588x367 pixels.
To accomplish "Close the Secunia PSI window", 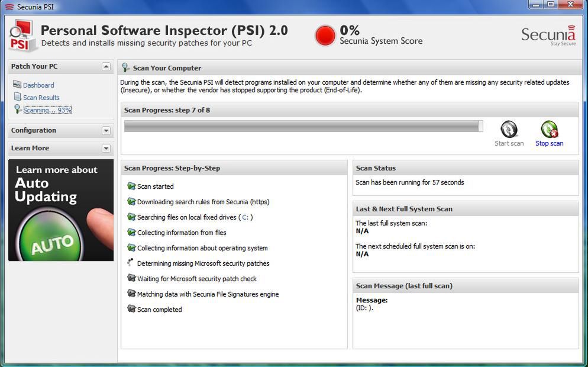I will pyautogui.click(x=570, y=5).
